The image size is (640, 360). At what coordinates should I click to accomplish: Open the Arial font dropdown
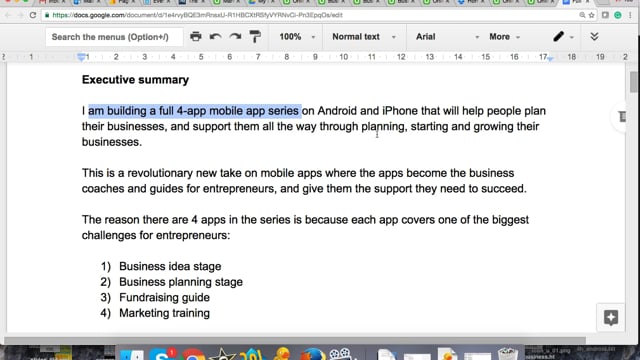click(x=447, y=37)
